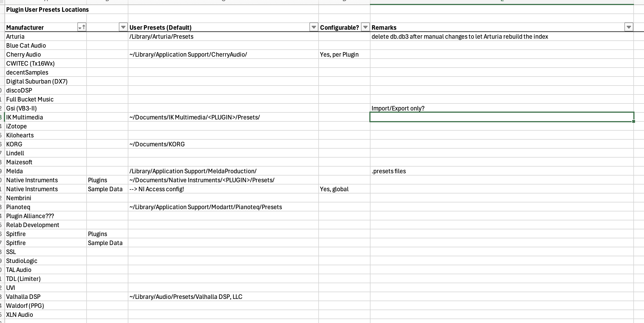The width and height of the screenshot is (644, 323).
Task: Select the 'Yes, global' cell
Action: point(344,189)
